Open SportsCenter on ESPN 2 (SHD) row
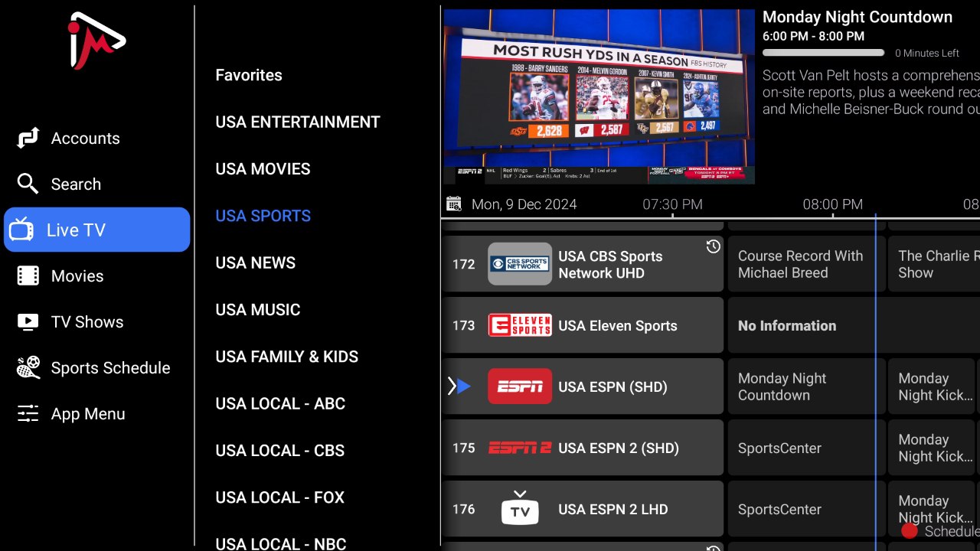Image resolution: width=980 pixels, height=551 pixels. click(806, 448)
